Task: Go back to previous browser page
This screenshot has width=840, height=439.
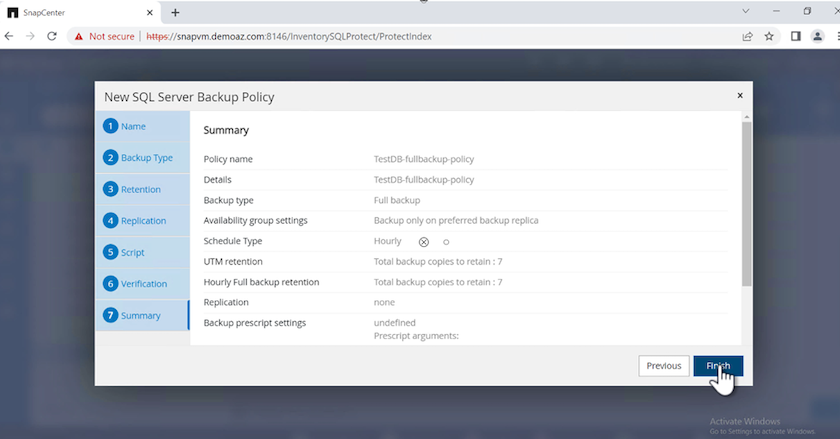Action: click(x=9, y=36)
